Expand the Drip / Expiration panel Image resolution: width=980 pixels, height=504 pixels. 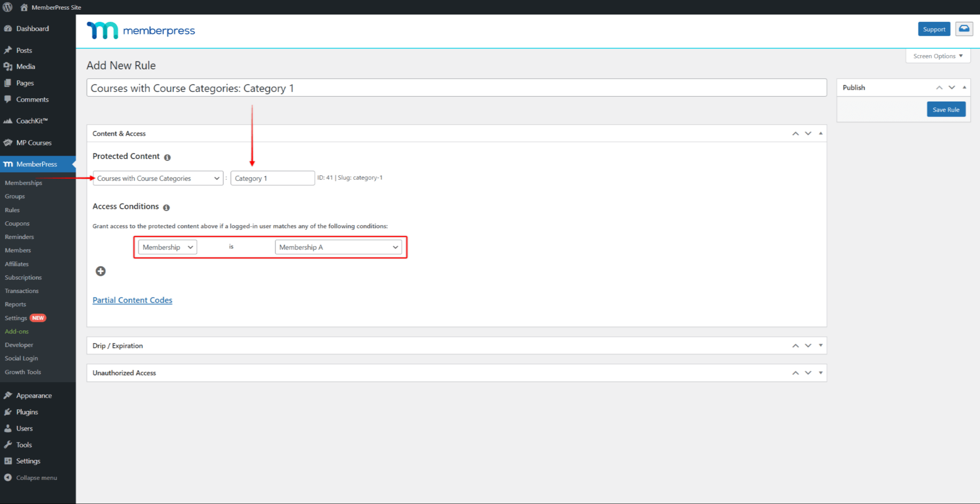click(821, 345)
